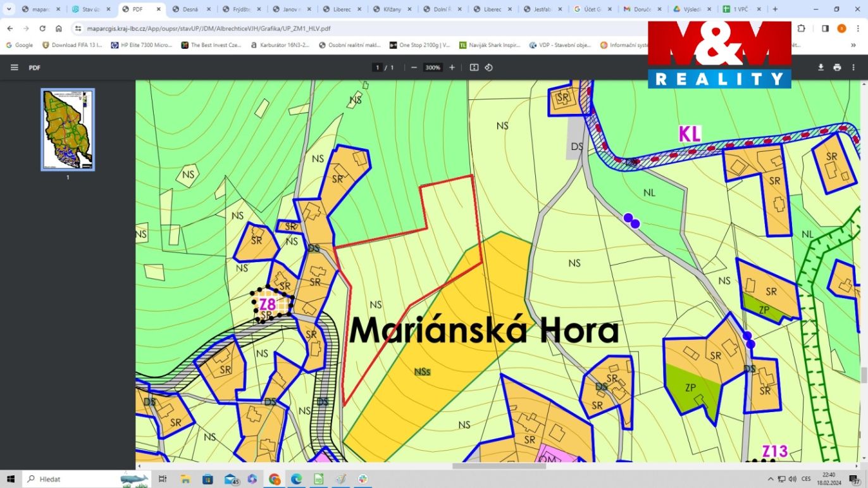Click the PDF page number field
The height and width of the screenshot is (488, 868).
(x=377, y=68)
